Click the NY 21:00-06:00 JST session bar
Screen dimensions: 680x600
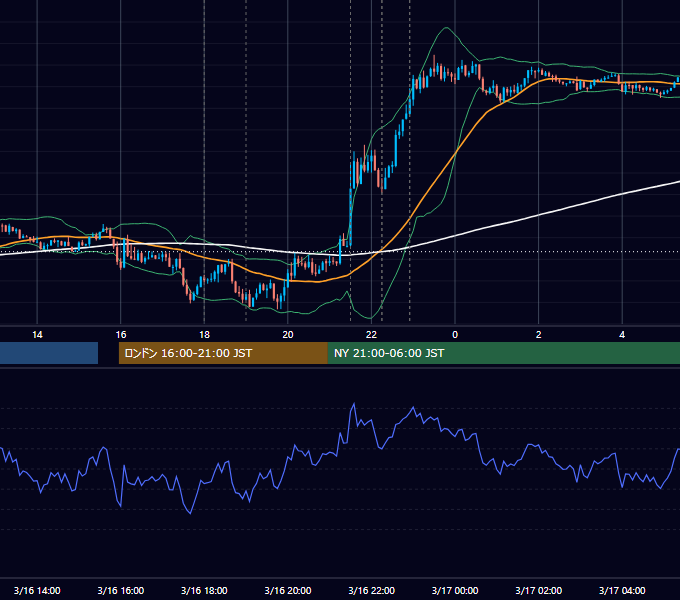pyautogui.click(x=503, y=353)
